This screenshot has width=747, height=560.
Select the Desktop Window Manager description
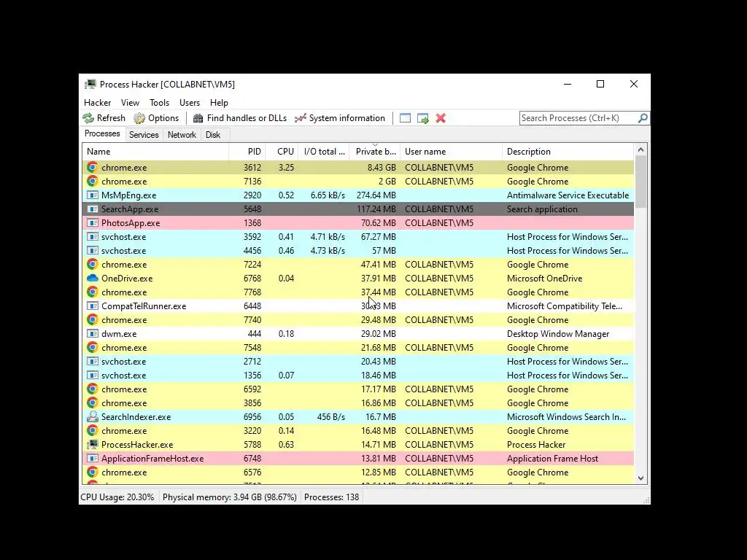(558, 334)
